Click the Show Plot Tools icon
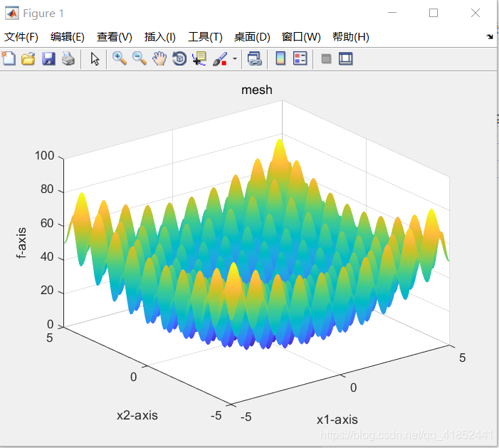The image size is (499, 448). 346,58
